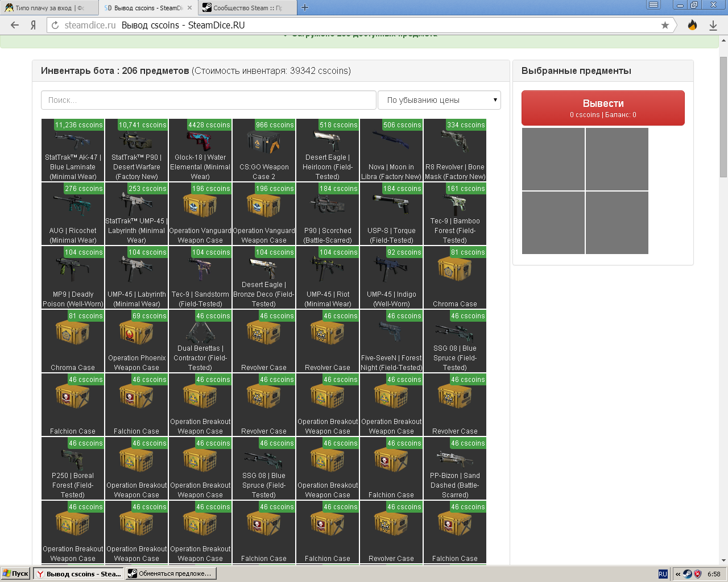Activate the 'Вывод cscoins' taskbar button
Screen dimensions: 728x582
click(x=78, y=573)
